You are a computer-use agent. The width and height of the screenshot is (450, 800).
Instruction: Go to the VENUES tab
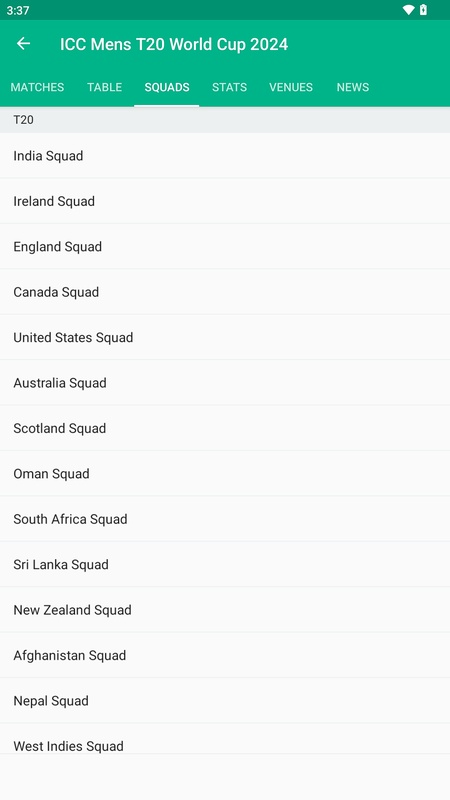tap(291, 87)
